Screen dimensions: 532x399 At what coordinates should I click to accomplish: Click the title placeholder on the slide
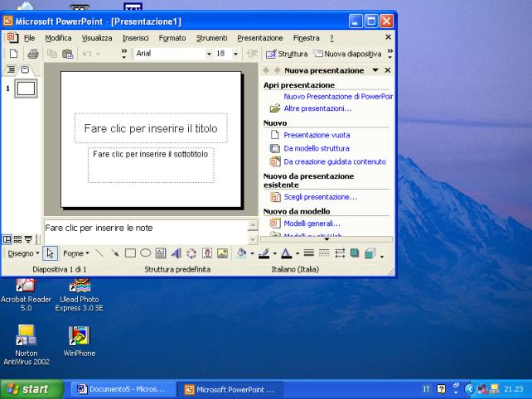coord(151,128)
